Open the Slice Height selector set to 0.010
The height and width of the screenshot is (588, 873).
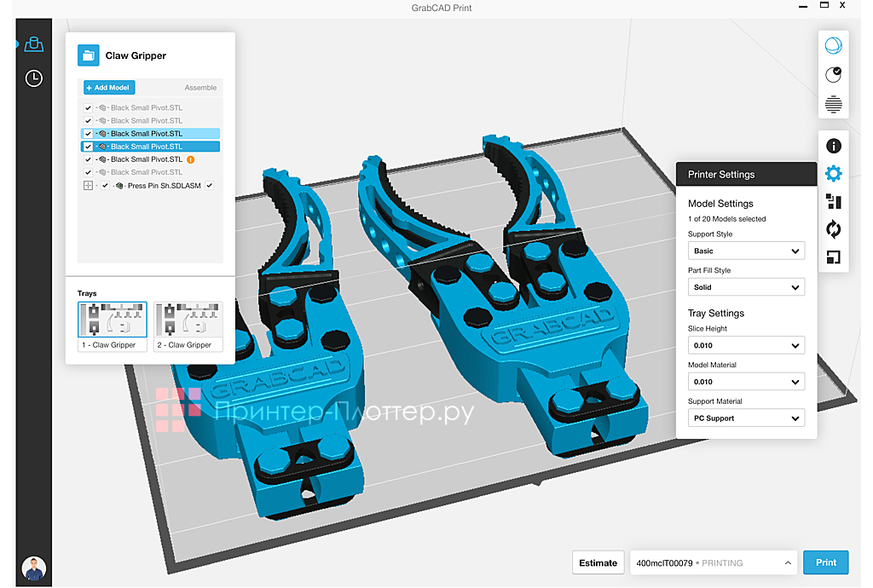pyautogui.click(x=746, y=345)
